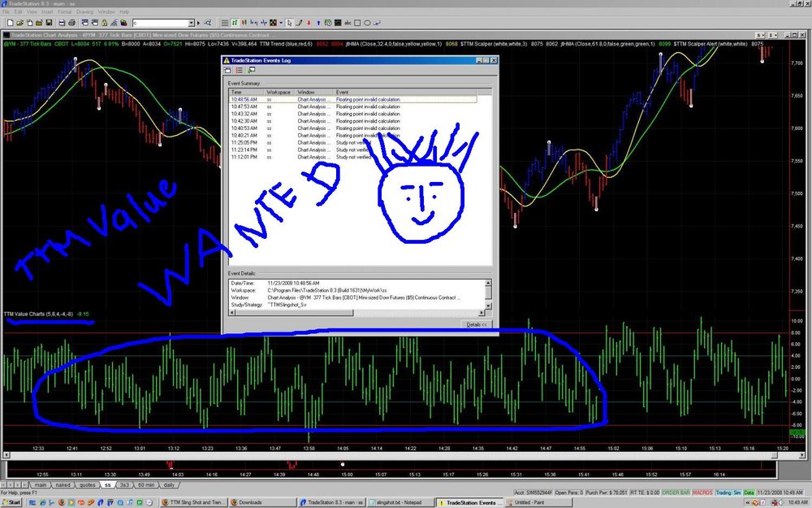This screenshot has height=508, width=812.
Task: Open the Format menu
Action: coord(65,11)
